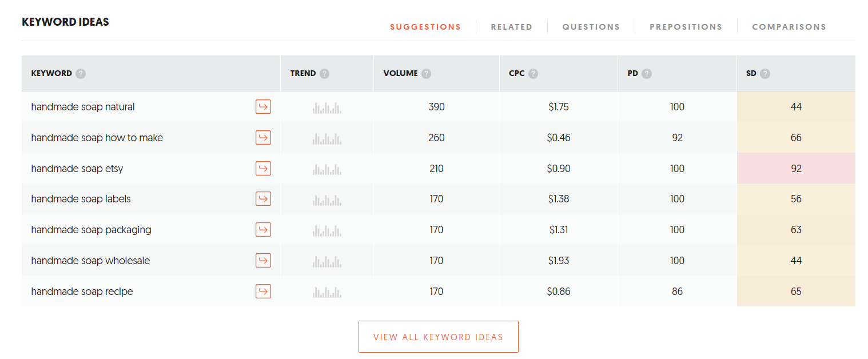868x359 pixels.
Task: Show help tooltip icon for VOLUME
Action: tap(427, 74)
